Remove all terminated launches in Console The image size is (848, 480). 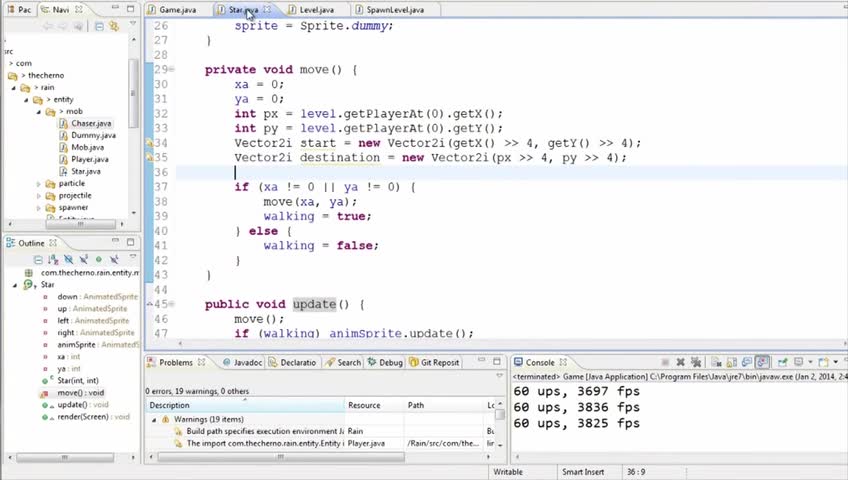tap(695, 362)
